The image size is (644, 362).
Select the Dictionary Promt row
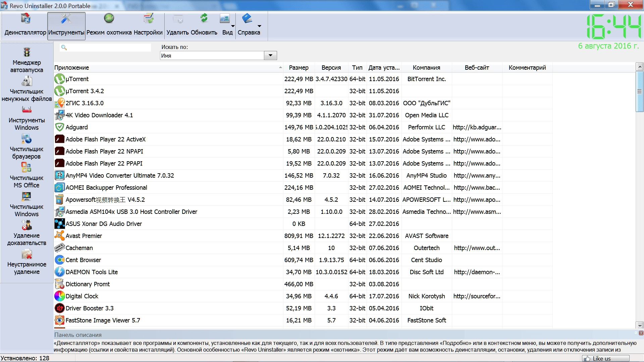pyautogui.click(x=303, y=284)
